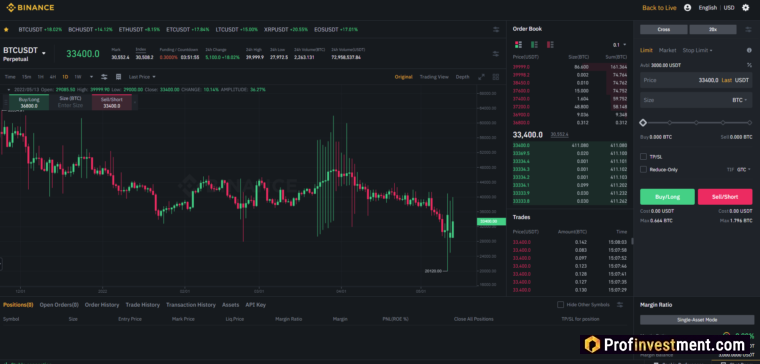The image size is (760, 364).
Task: Click the red Sell/Short order button
Action: coord(725,197)
